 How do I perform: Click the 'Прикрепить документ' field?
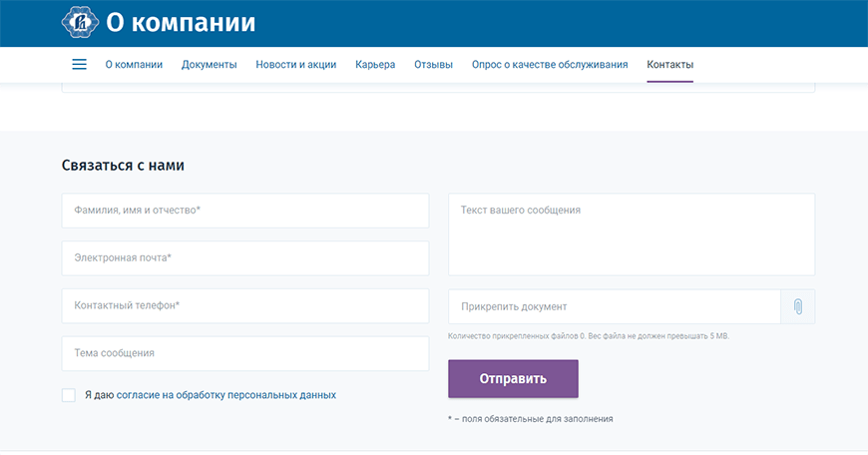pos(614,307)
